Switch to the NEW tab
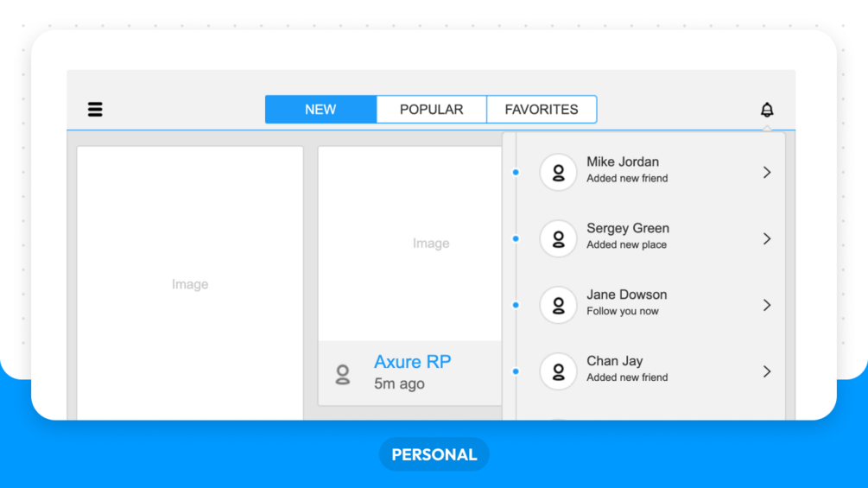 (320, 110)
